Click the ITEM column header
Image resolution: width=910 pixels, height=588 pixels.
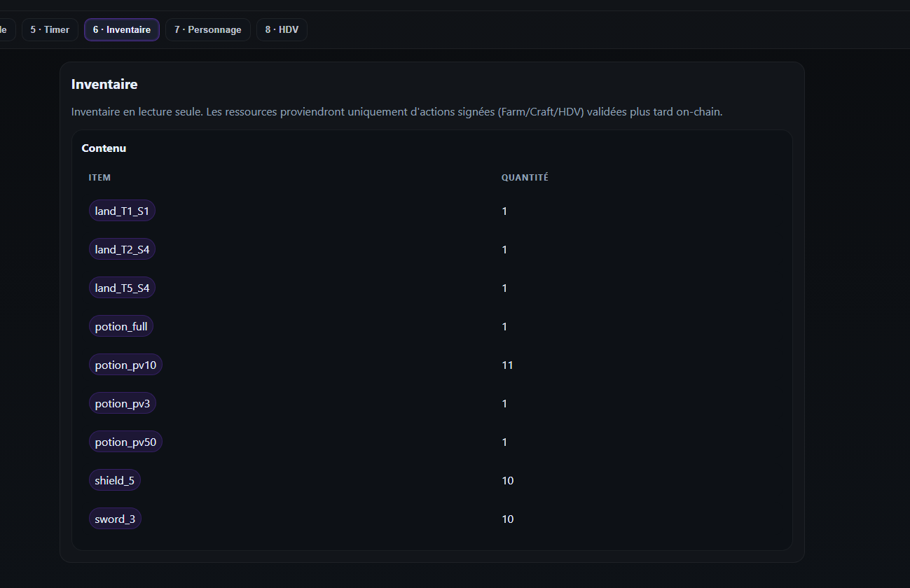pyautogui.click(x=99, y=178)
